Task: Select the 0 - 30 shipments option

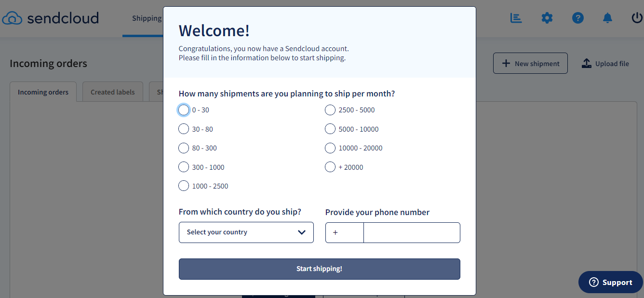Action: (184, 110)
